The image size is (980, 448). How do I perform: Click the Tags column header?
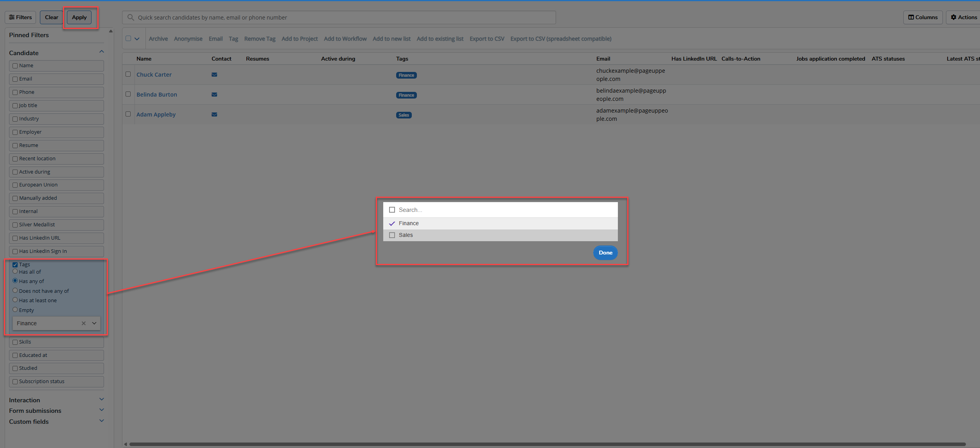[x=402, y=59]
